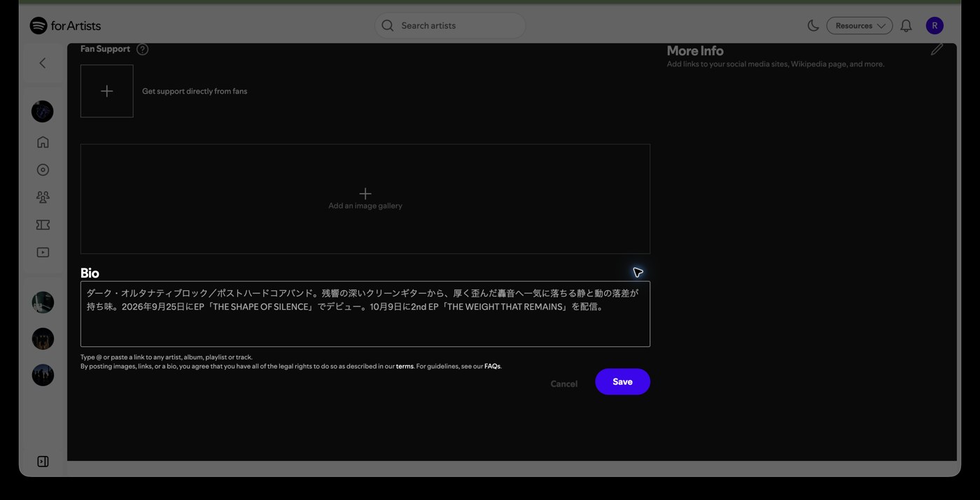Add Fan Support with the plus box
The height and width of the screenshot is (500, 980).
[x=106, y=91]
